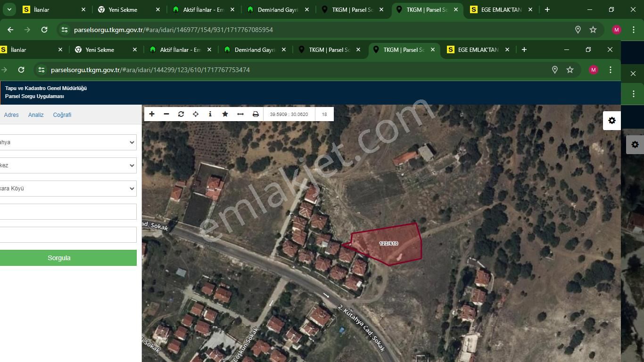Reload page in the front browser window
The width and height of the screenshot is (644, 362).
(x=21, y=70)
